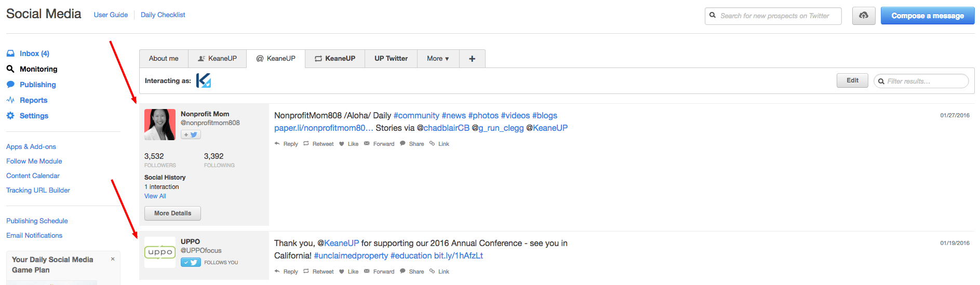The image size is (980, 285).
Task: Click the Settings gear icon
Action: pos(10,116)
